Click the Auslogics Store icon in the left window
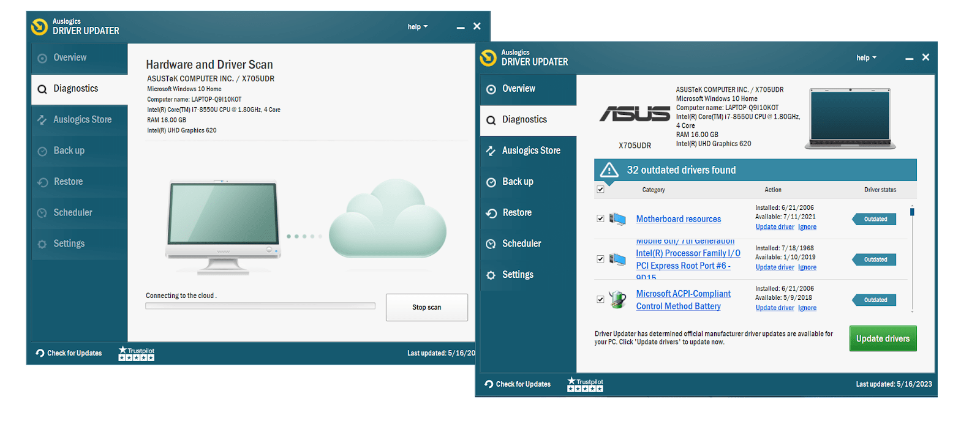This screenshot has width=980, height=432. point(42,120)
